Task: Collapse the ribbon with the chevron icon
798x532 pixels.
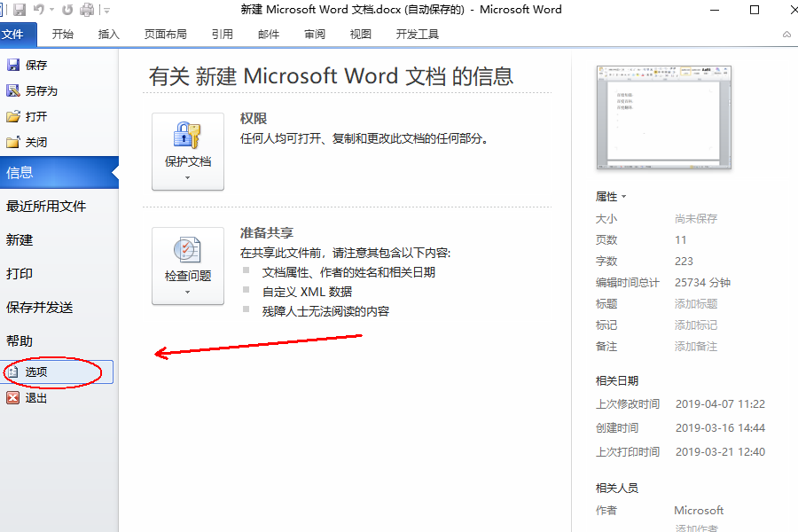Action: point(786,35)
